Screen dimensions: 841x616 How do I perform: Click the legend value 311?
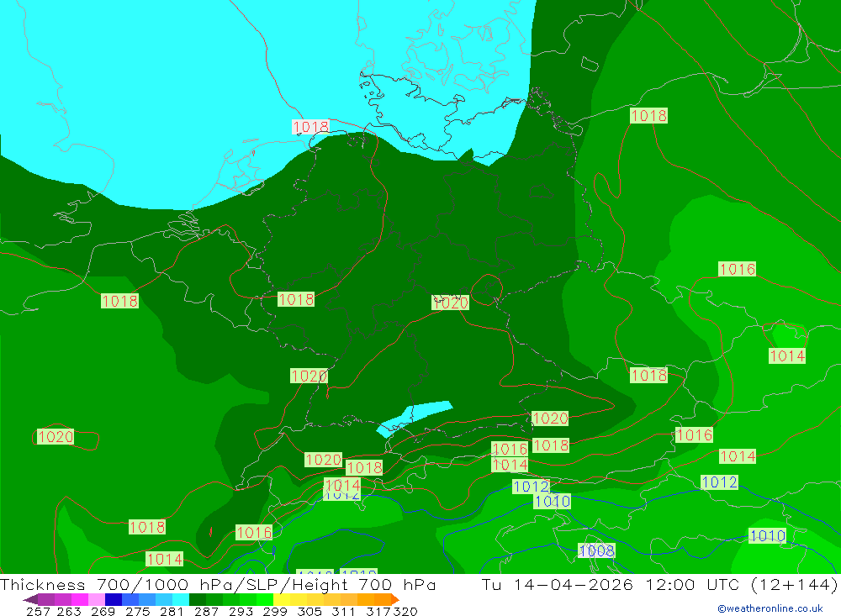click(343, 611)
